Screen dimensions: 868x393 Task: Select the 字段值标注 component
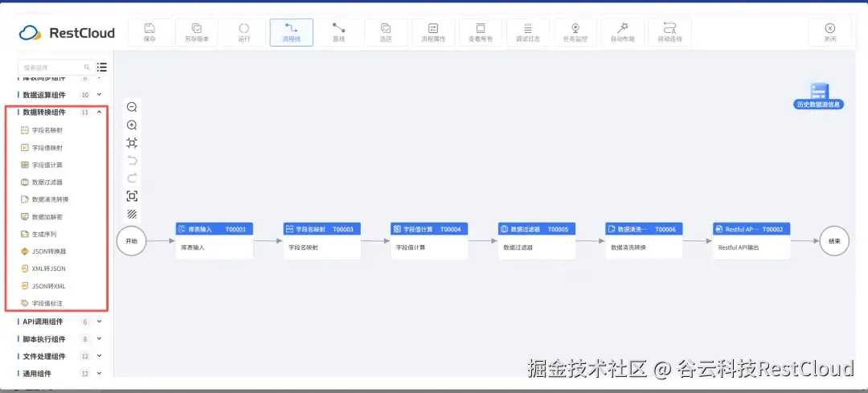point(42,303)
